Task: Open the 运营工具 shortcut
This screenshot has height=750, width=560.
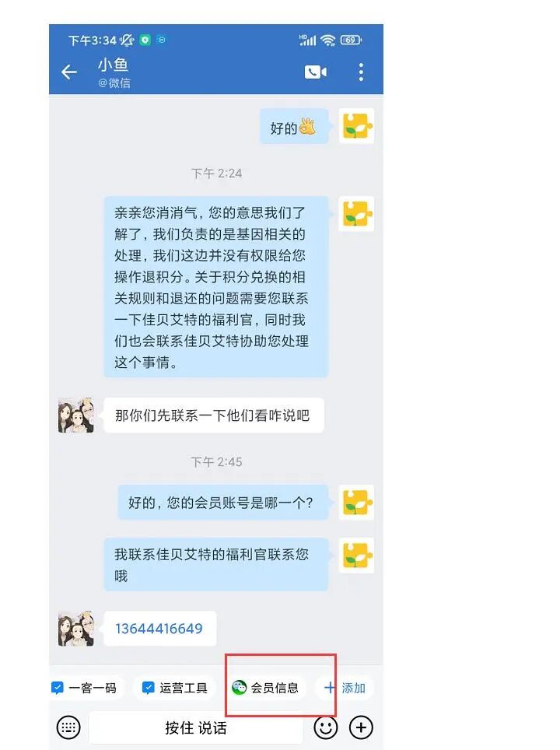Action: pyautogui.click(x=174, y=688)
